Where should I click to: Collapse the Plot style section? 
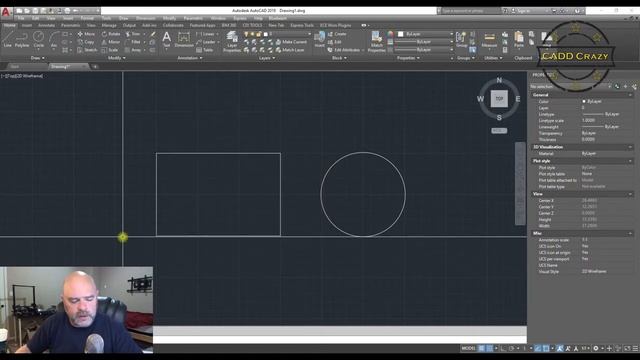(x=631, y=161)
